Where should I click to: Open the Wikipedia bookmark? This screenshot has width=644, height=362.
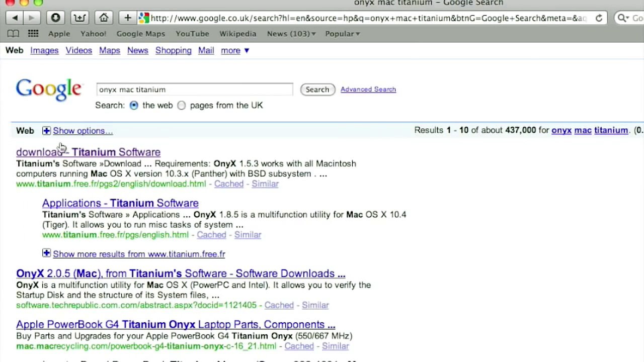click(238, 34)
